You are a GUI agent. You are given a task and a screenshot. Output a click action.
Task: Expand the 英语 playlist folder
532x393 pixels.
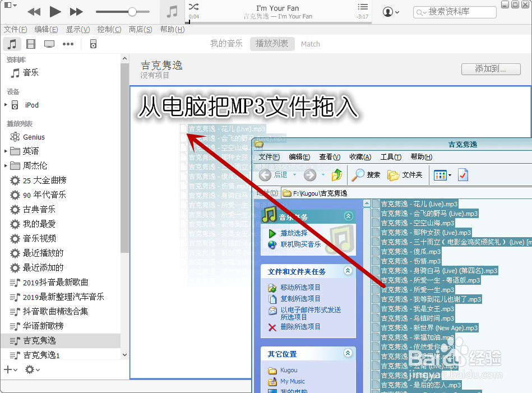(6, 151)
